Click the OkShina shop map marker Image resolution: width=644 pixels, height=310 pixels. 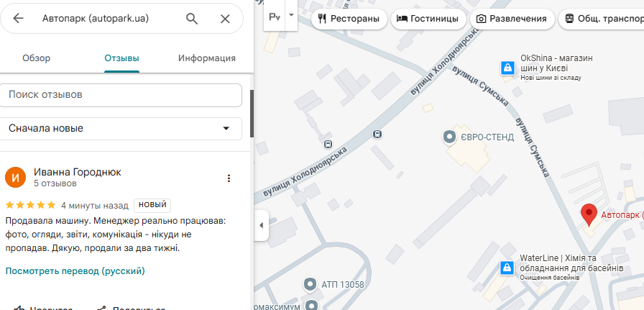pos(507,68)
